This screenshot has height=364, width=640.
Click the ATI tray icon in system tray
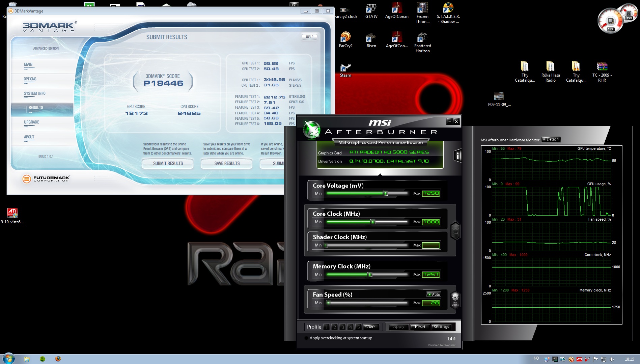coord(579,359)
